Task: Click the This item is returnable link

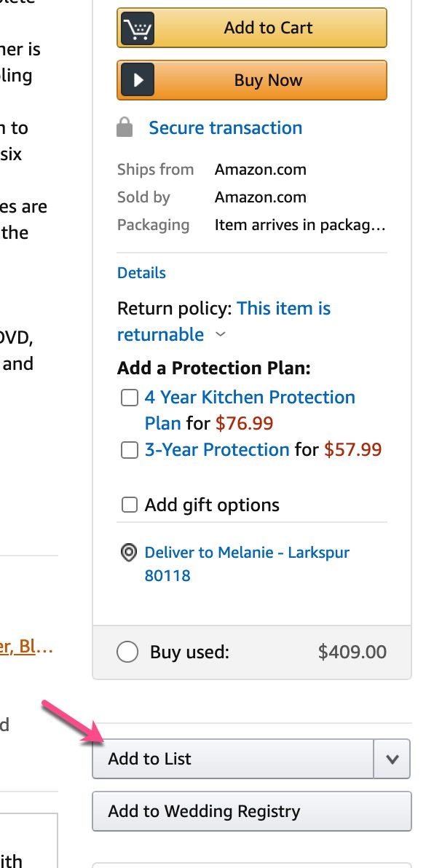Action: click(284, 308)
